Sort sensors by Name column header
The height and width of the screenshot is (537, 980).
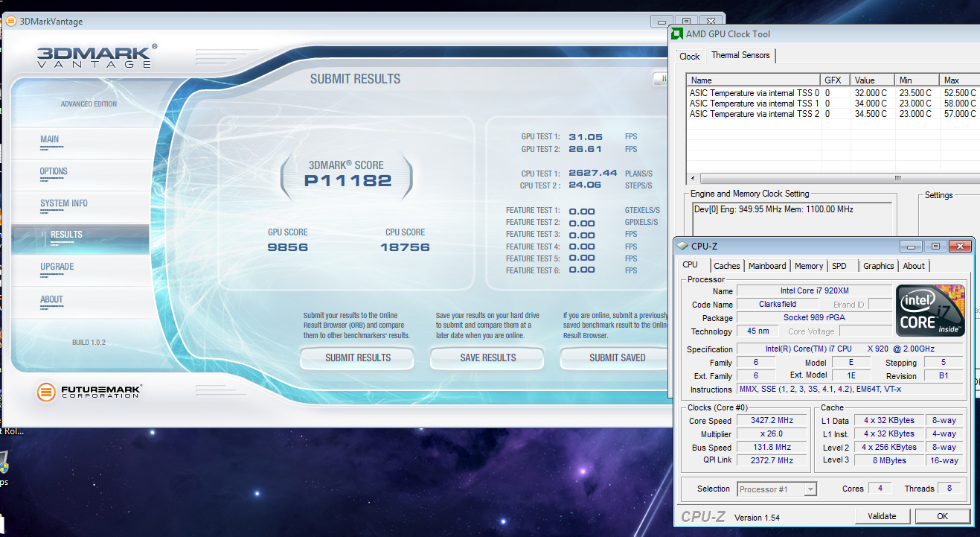tap(755, 80)
